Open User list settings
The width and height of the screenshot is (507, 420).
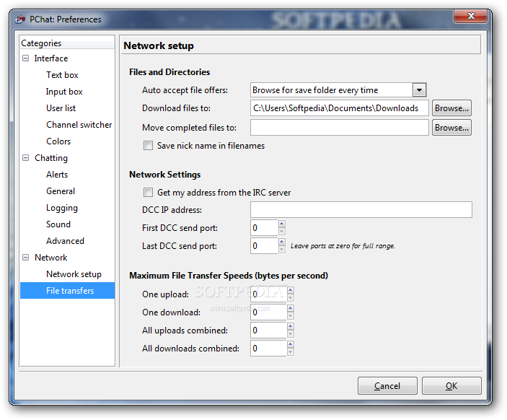[61, 108]
